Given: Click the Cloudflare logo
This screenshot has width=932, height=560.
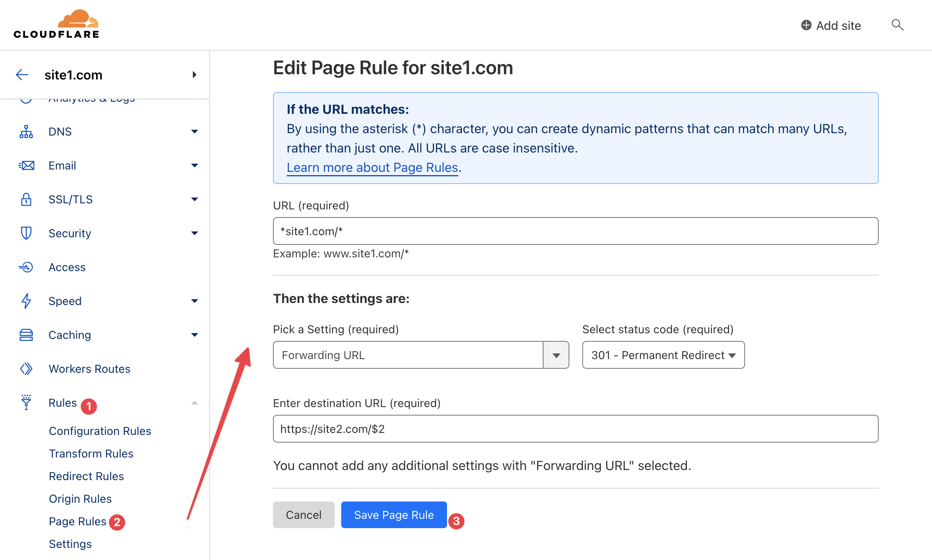Looking at the screenshot, I should point(56,24).
